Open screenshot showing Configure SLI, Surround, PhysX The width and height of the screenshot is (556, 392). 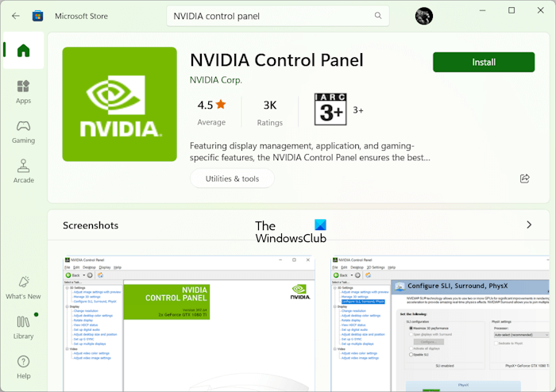[440, 324]
